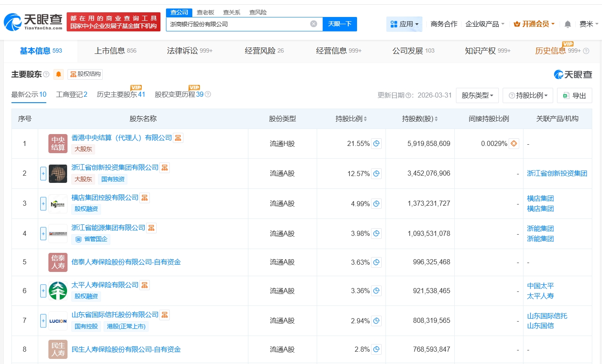Select the 工商登记 2 sub-tab
The width and height of the screenshot is (602, 364).
coord(72,95)
